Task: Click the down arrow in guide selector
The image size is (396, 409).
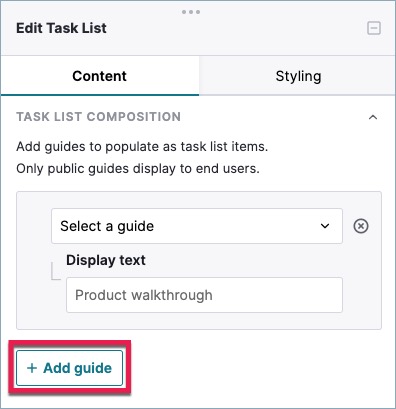Action: tap(325, 226)
